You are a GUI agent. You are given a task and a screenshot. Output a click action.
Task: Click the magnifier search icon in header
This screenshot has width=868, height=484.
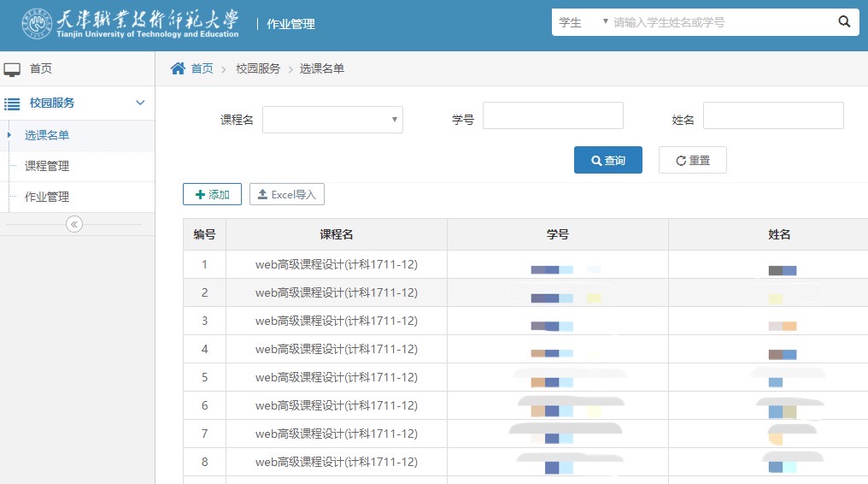pyautogui.click(x=843, y=22)
